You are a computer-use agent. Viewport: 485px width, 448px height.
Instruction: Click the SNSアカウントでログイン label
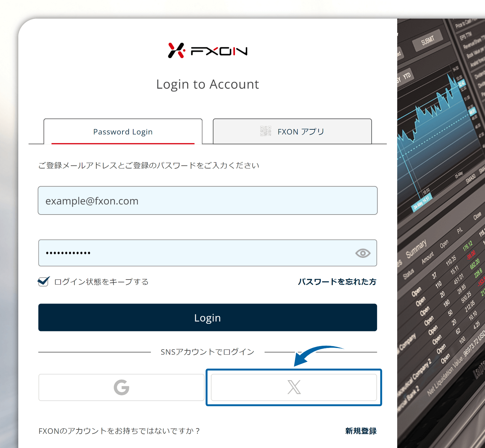[207, 352]
